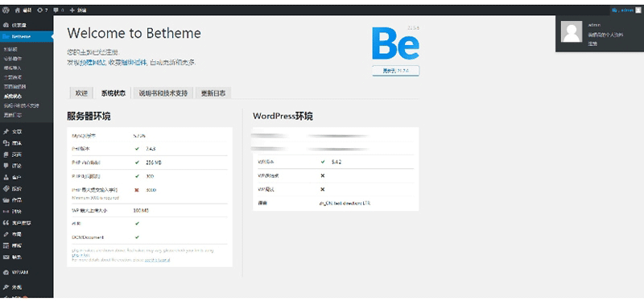Open 文章 posts with the pin icon

(x=27, y=132)
